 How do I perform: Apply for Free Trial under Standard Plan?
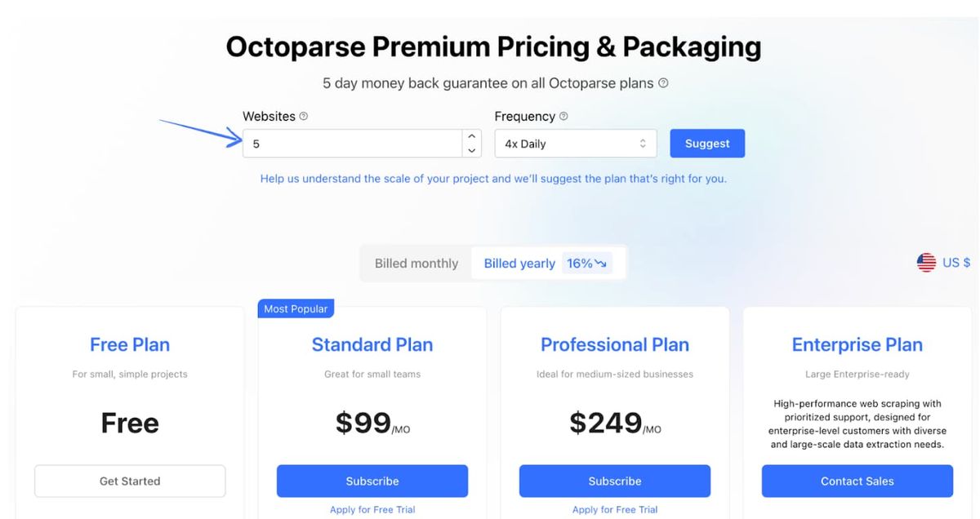[372, 509]
